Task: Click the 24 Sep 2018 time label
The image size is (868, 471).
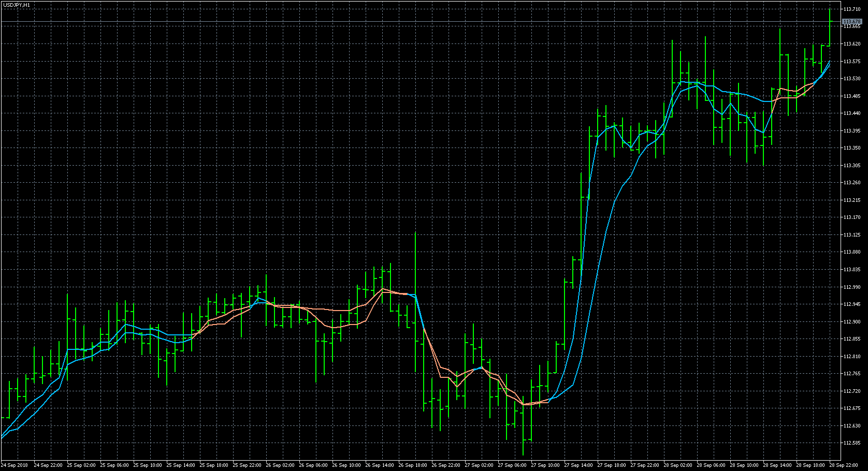Action: [15, 465]
